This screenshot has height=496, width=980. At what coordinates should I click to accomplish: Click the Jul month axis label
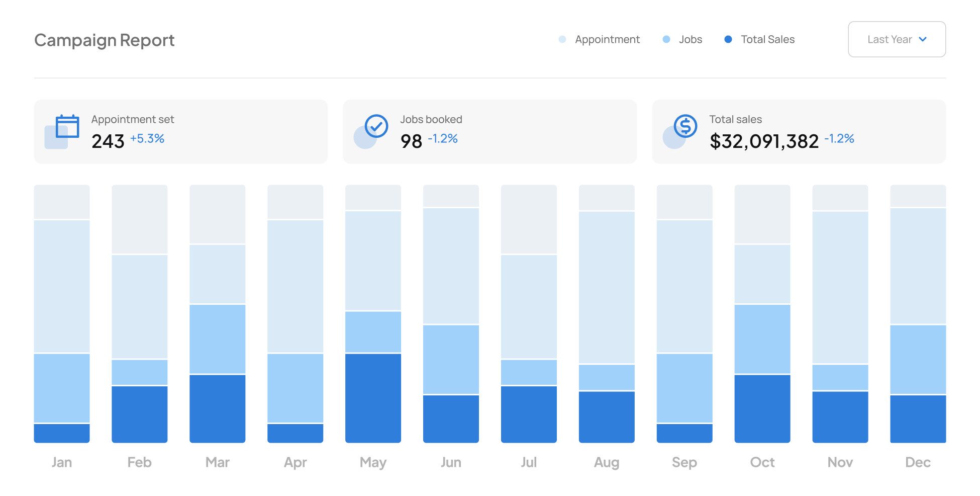pyautogui.click(x=529, y=462)
